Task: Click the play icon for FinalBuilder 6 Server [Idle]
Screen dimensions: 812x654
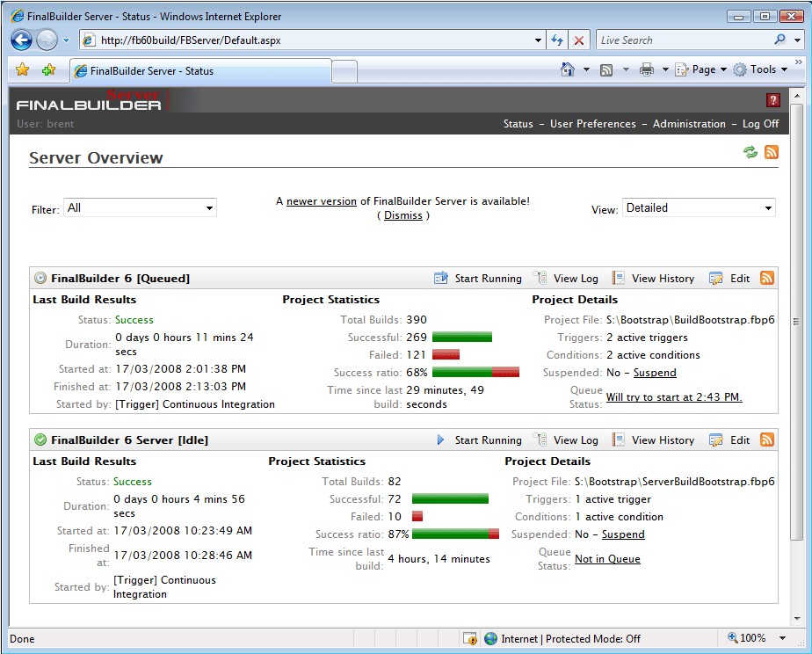Action: (440, 440)
